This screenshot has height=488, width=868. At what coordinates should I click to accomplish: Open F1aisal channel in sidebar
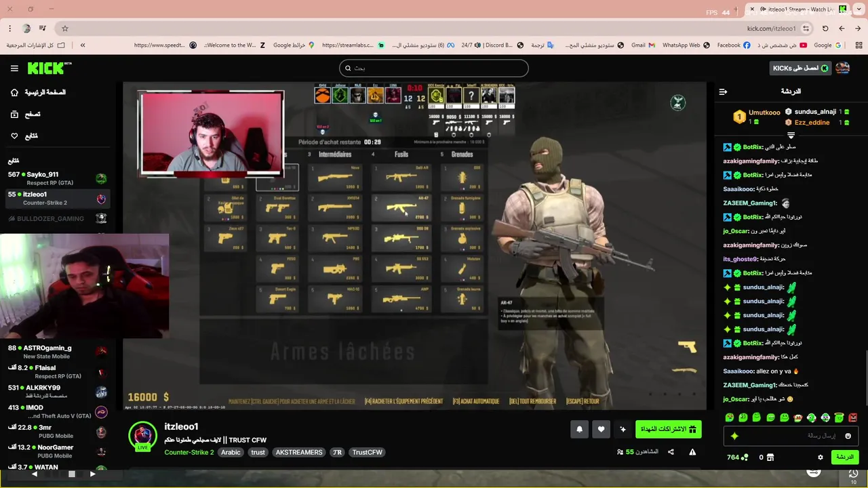[x=57, y=371]
